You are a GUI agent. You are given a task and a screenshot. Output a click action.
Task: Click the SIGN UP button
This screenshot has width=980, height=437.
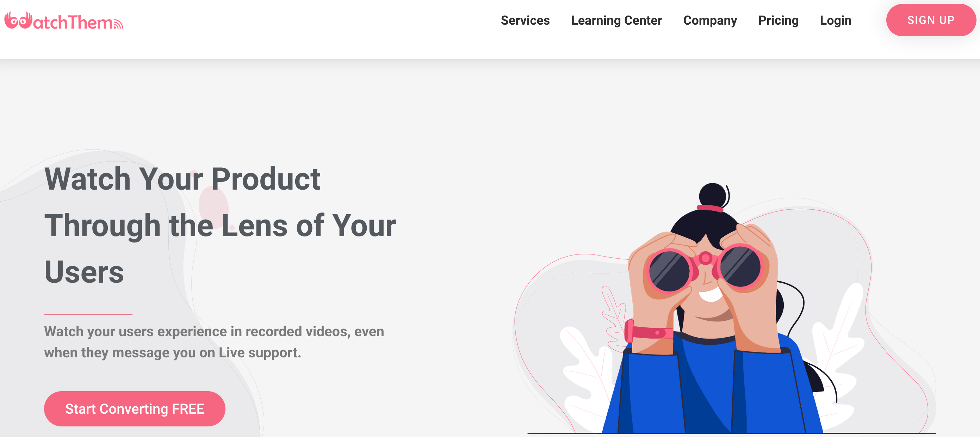[x=931, y=20]
